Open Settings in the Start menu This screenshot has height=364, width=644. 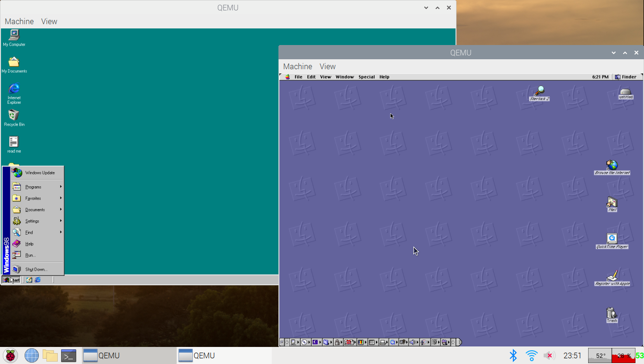tap(37, 221)
